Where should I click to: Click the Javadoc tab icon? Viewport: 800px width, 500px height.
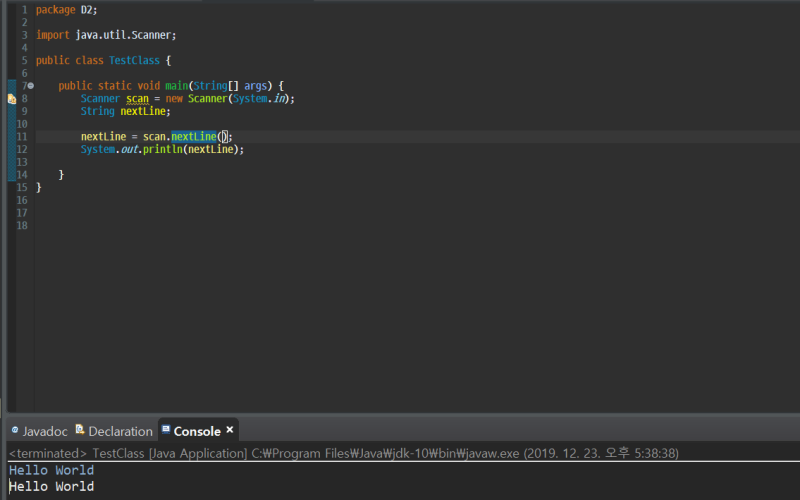click(15, 431)
